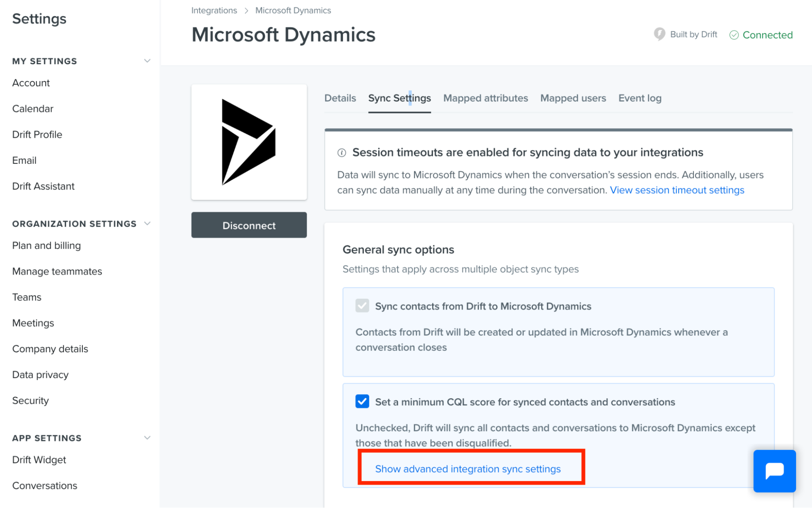This screenshot has width=812, height=508.
Task: Click the Disconnect button
Action: tap(249, 225)
